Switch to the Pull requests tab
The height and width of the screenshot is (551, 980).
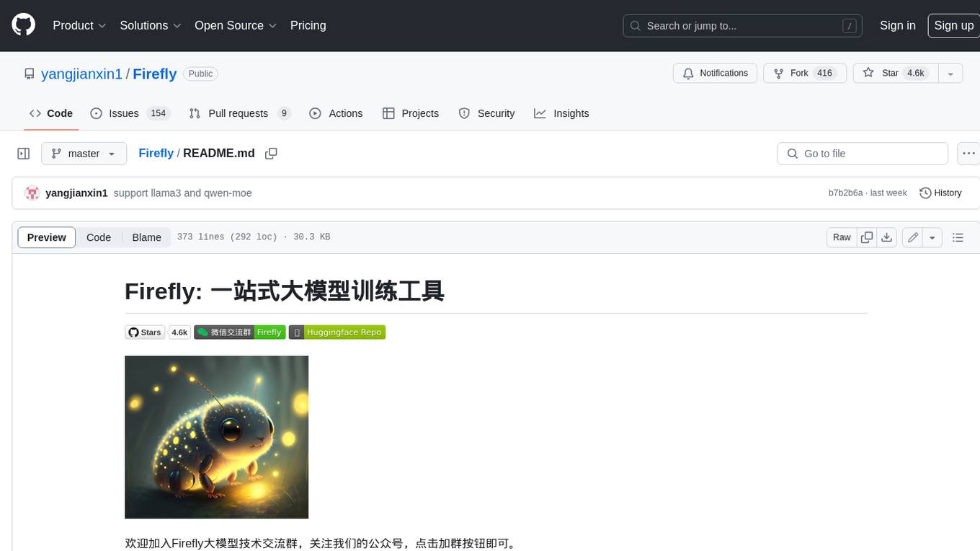pyautogui.click(x=240, y=113)
